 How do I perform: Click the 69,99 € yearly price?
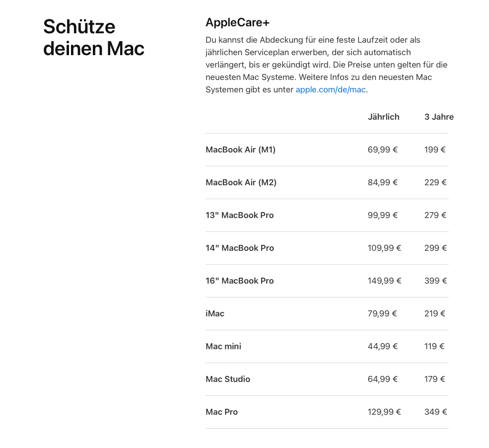[x=382, y=149]
